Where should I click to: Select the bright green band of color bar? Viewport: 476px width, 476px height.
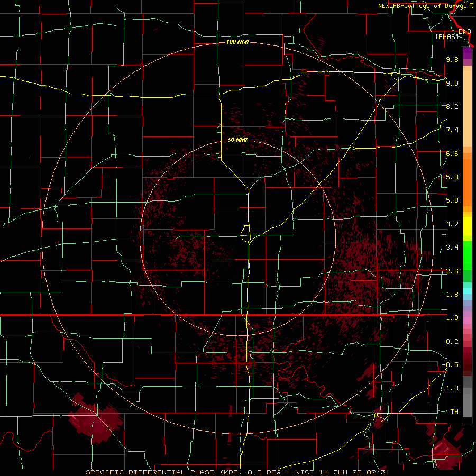click(467, 255)
